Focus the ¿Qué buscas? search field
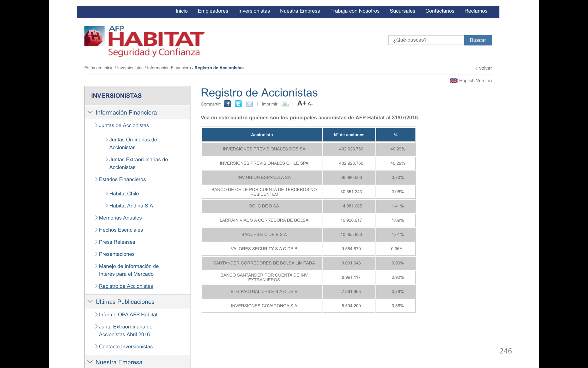This screenshot has height=368, width=588. coord(426,40)
